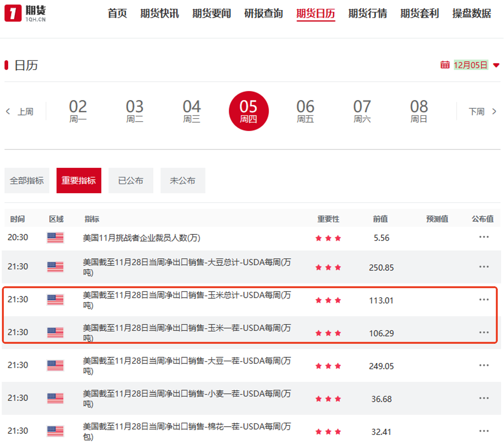Switch to the 期货行情 page
The image size is (504, 444).
[367, 13]
